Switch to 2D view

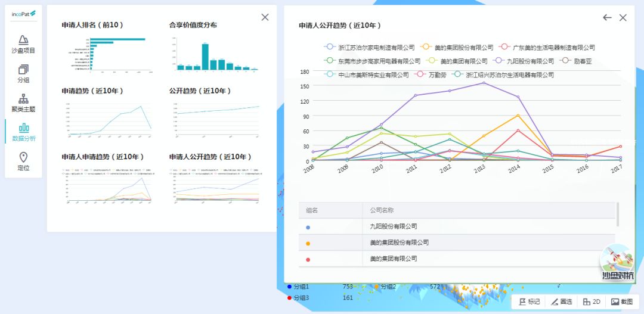[x=592, y=301]
